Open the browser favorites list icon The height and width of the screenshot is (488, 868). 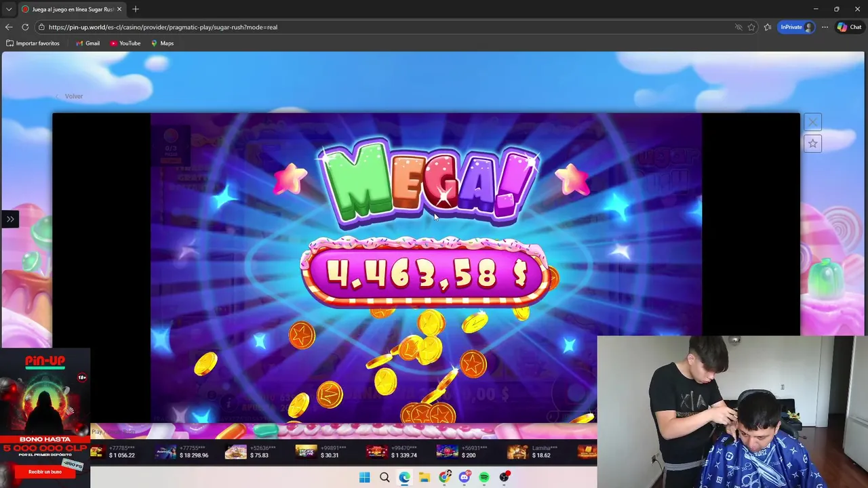pyautogui.click(x=768, y=27)
